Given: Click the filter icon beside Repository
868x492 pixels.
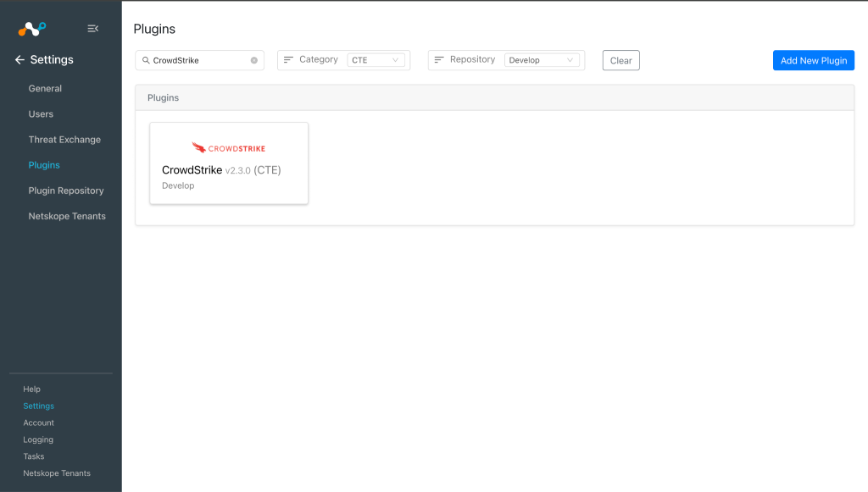Looking at the screenshot, I should coord(438,59).
